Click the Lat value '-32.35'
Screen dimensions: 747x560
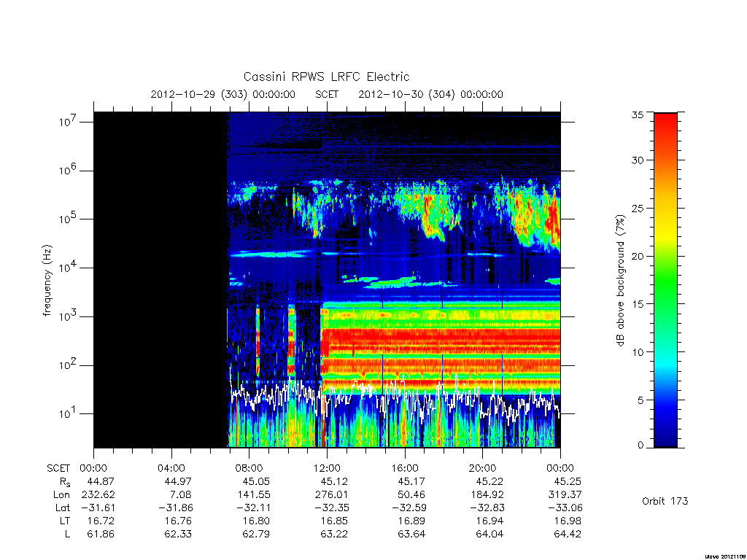[x=331, y=507]
